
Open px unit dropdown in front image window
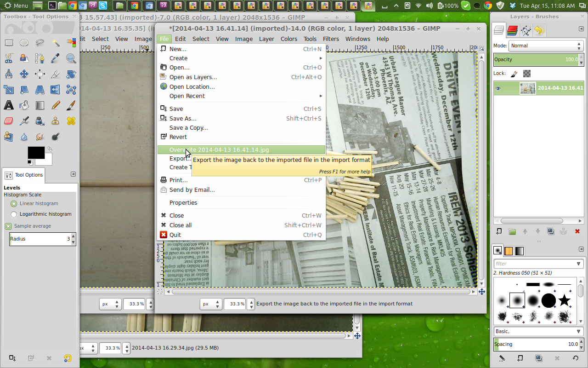(x=211, y=304)
